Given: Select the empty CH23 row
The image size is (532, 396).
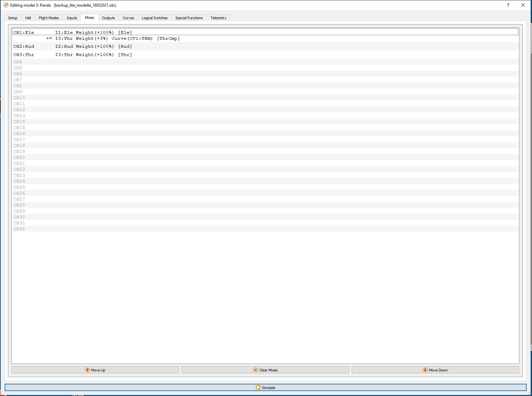Looking at the screenshot, I should pyautogui.click(x=266, y=175).
